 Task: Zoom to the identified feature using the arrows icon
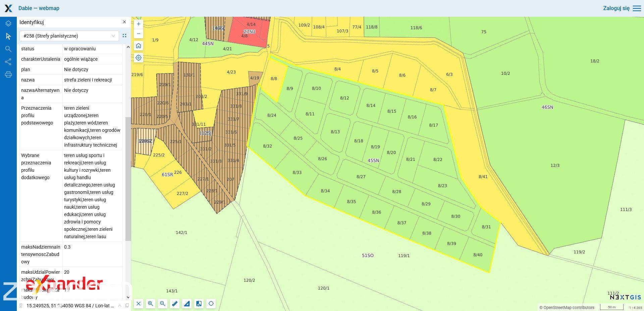(124, 36)
